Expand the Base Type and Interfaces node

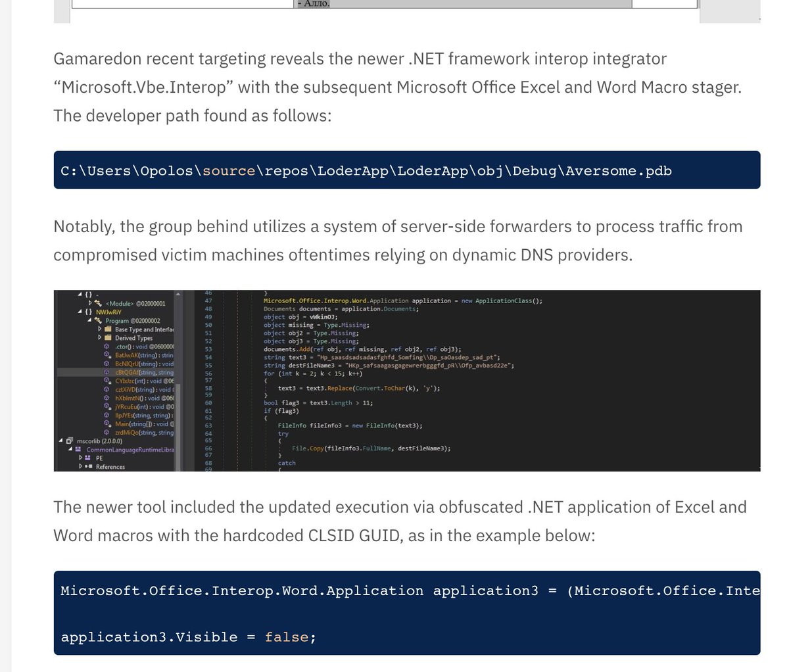tap(100, 329)
